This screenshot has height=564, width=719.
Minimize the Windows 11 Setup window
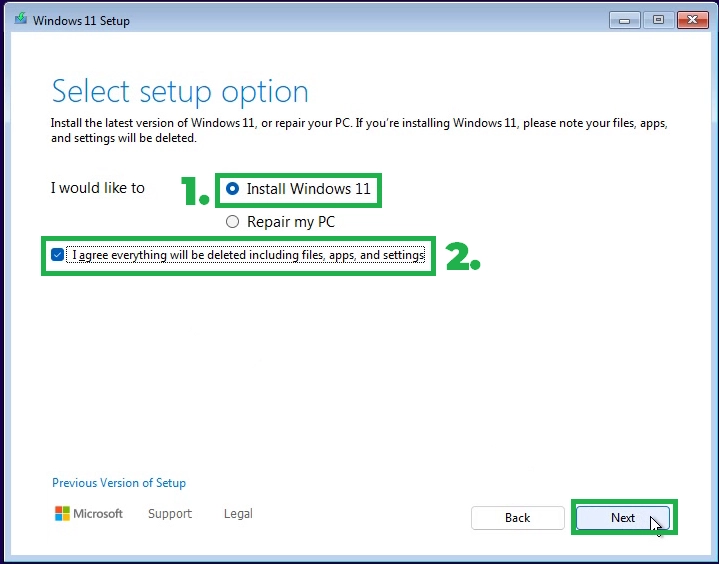tap(625, 20)
